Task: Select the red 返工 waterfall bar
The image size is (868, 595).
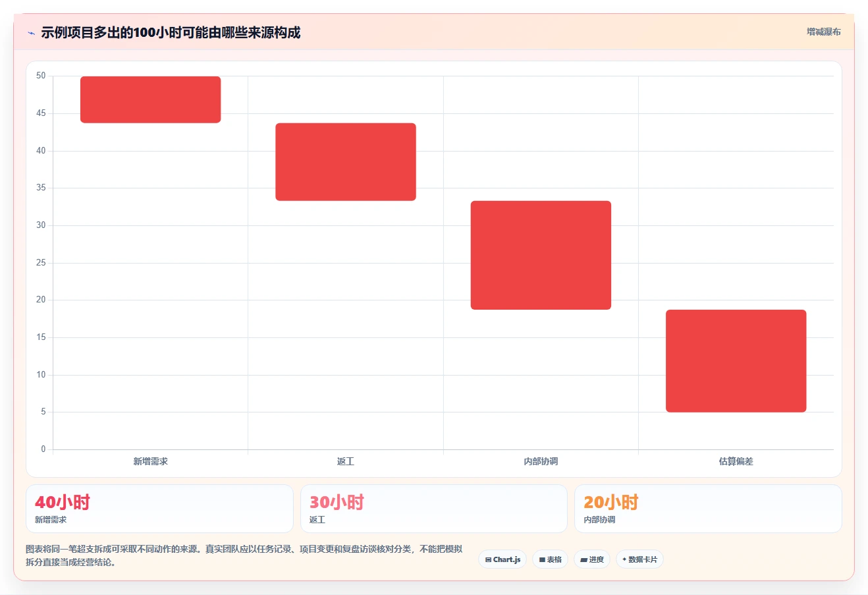Action: [346, 161]
